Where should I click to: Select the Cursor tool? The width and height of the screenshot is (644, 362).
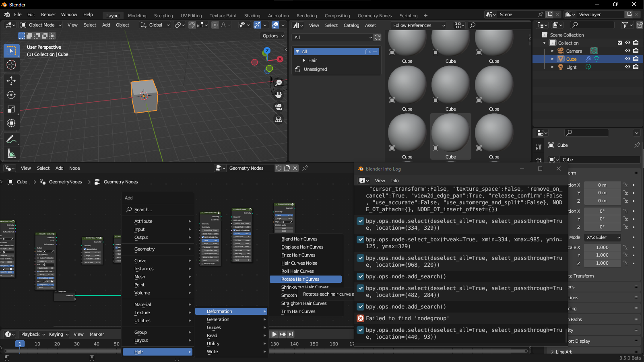[11, 65]
